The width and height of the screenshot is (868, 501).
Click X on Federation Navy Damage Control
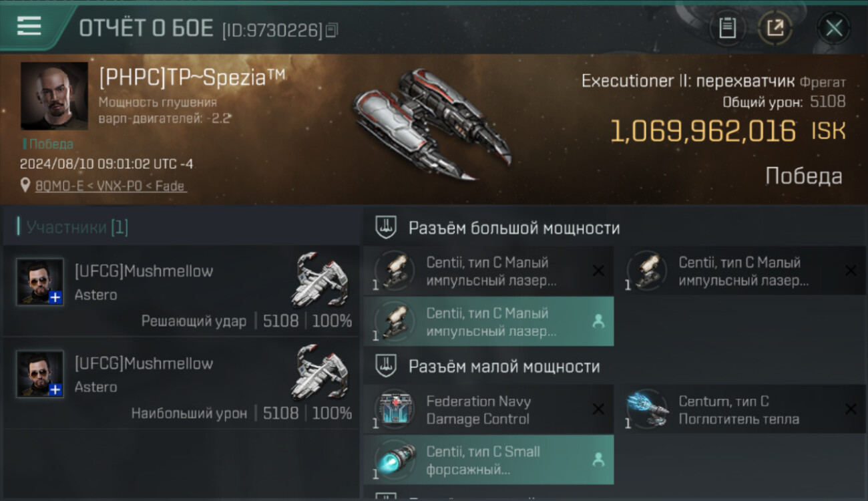point(598,409)
